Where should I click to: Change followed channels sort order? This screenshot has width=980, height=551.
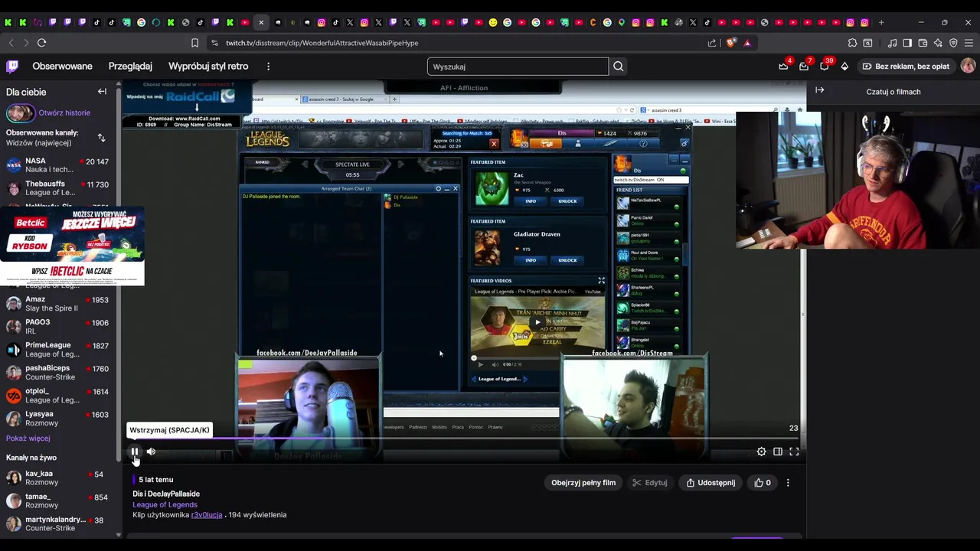101,138
